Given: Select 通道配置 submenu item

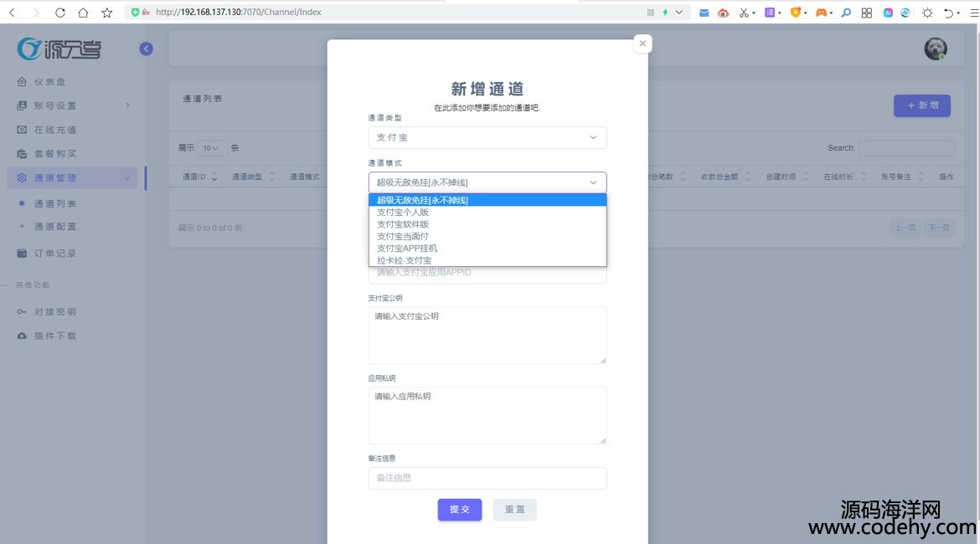Looking at the screenshot, I should point(55,227).
